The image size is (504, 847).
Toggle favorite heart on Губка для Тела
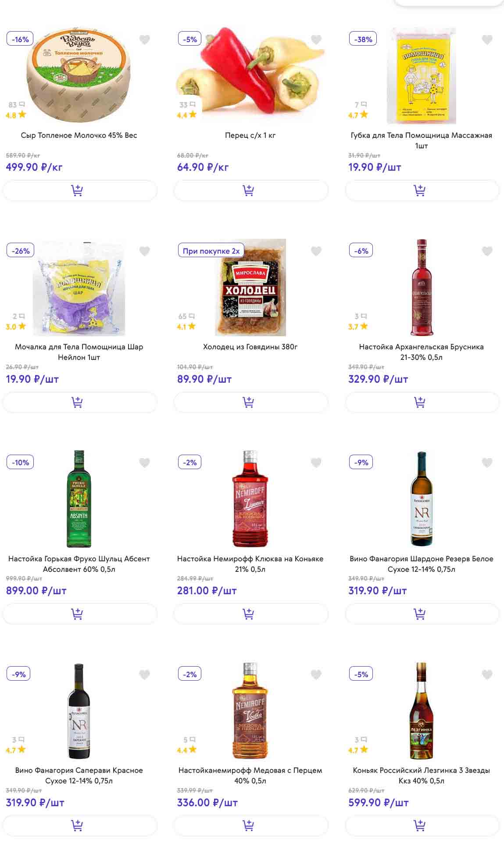(487, 40)
